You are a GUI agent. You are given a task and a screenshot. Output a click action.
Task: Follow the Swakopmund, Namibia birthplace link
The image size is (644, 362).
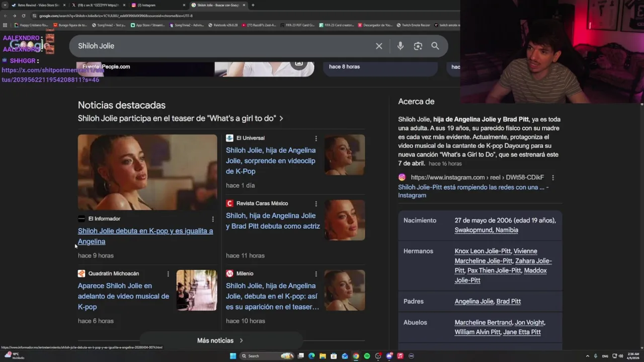coord(486,230)
